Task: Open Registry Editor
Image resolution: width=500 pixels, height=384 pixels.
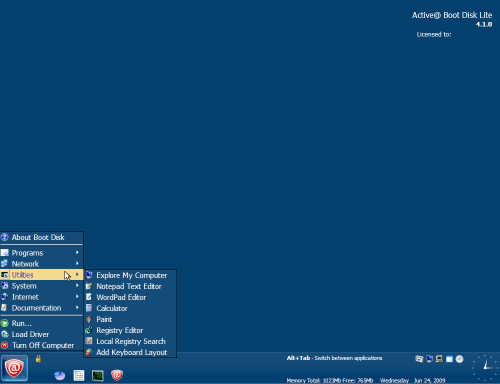Action: (130, 330)
